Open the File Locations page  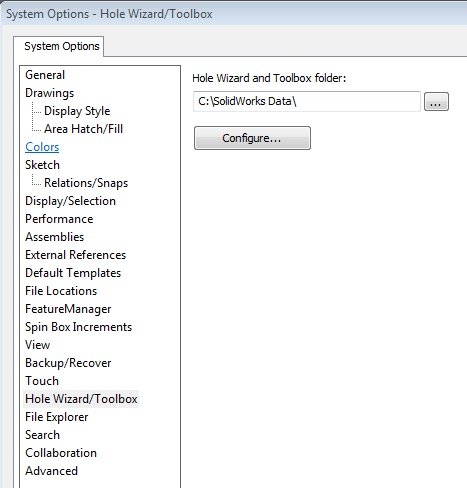[x=61, y=291]
